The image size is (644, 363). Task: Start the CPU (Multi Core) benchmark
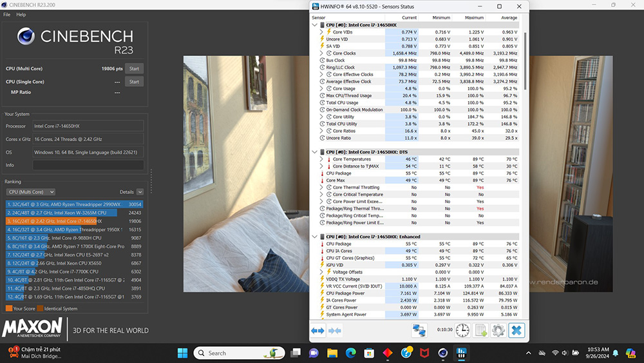point(135,68)
